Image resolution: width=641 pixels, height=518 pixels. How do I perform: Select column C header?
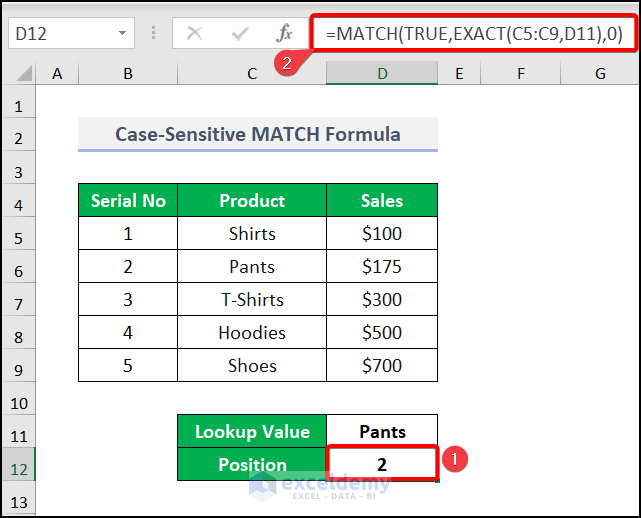pyautogui.click(x=252, y=73)
